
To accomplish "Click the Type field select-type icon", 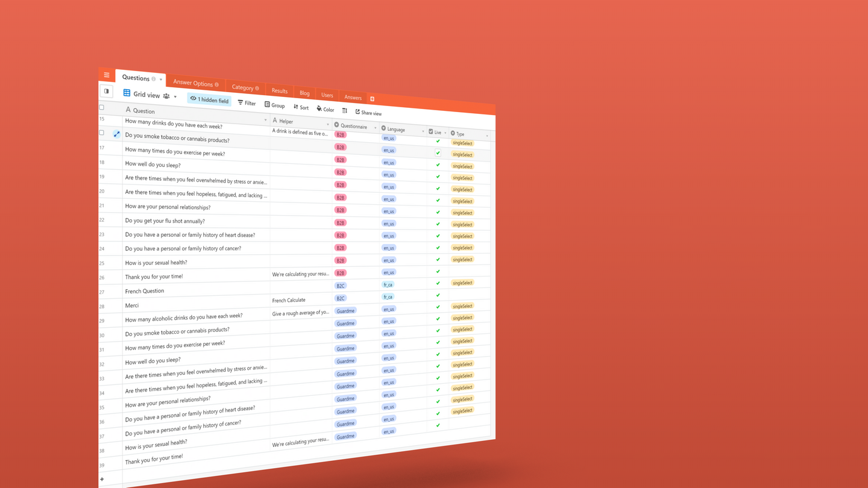I will pos(453,133).
